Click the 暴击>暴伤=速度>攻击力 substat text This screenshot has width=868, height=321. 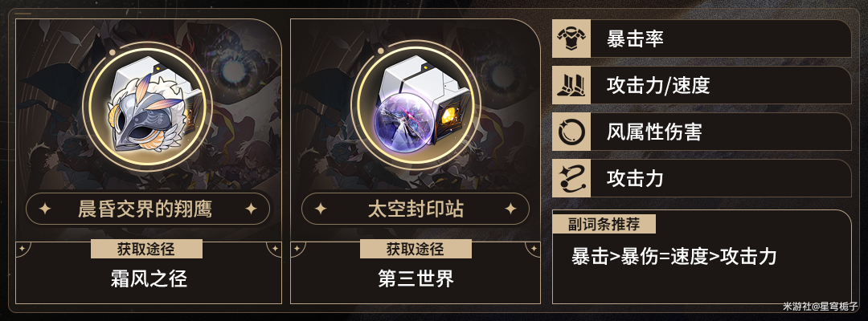pyautogui.click(x=674, y=257)
